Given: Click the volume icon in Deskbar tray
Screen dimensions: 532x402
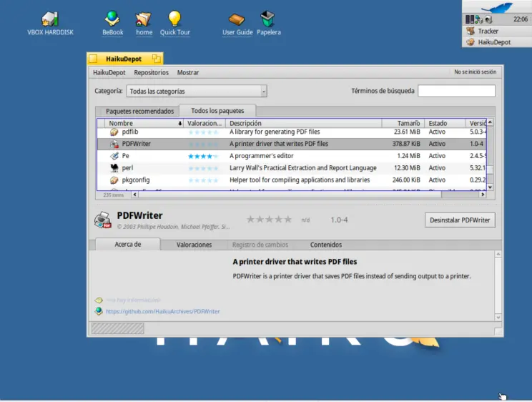Looking at the screenshot, I should pyautogui.click(x=488, y=19).
